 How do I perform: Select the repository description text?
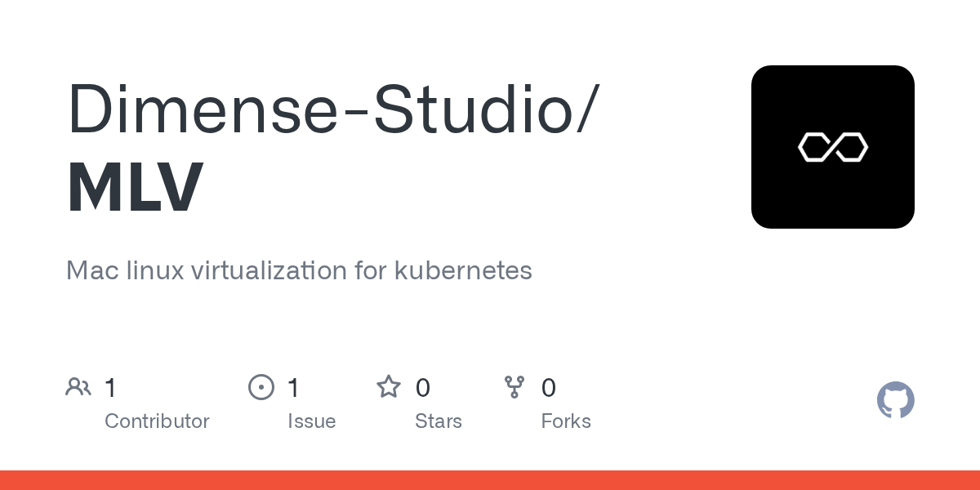click(299, 270)
